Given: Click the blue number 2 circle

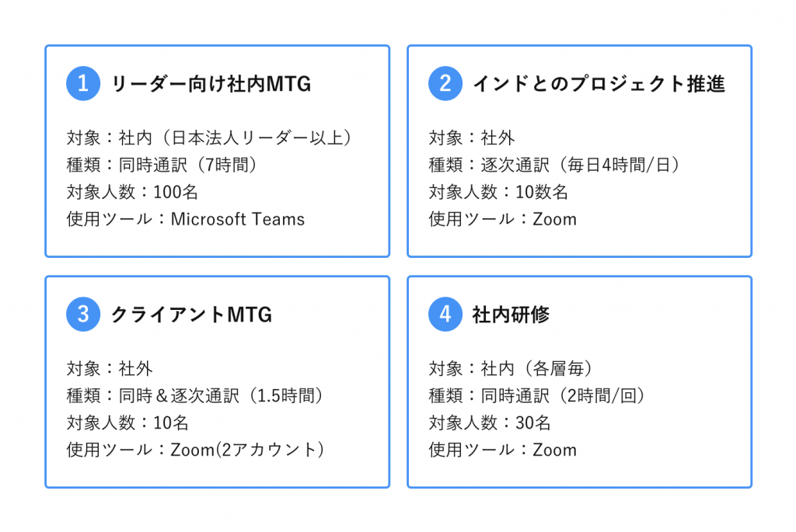Looking at the screenshot, I should [x=445, y=84].
